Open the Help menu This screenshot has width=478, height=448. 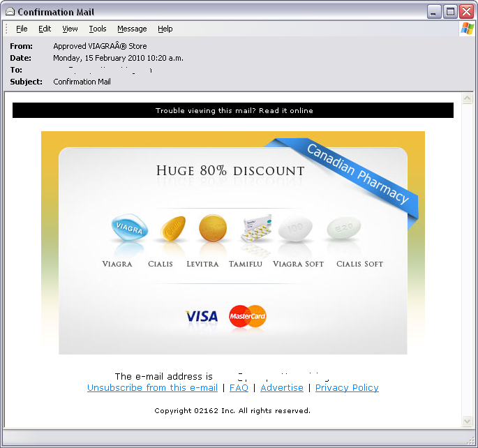tap(165, 29)
